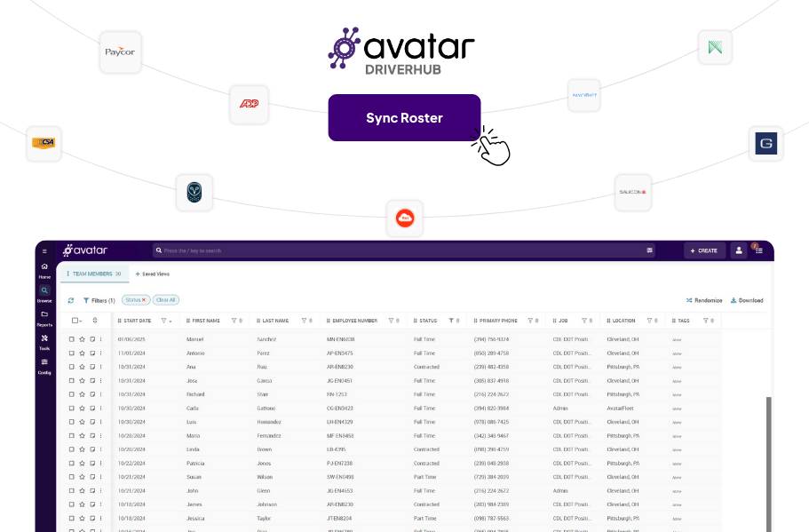Open Start Date column sort dropdown arrow

coord(171,321)
